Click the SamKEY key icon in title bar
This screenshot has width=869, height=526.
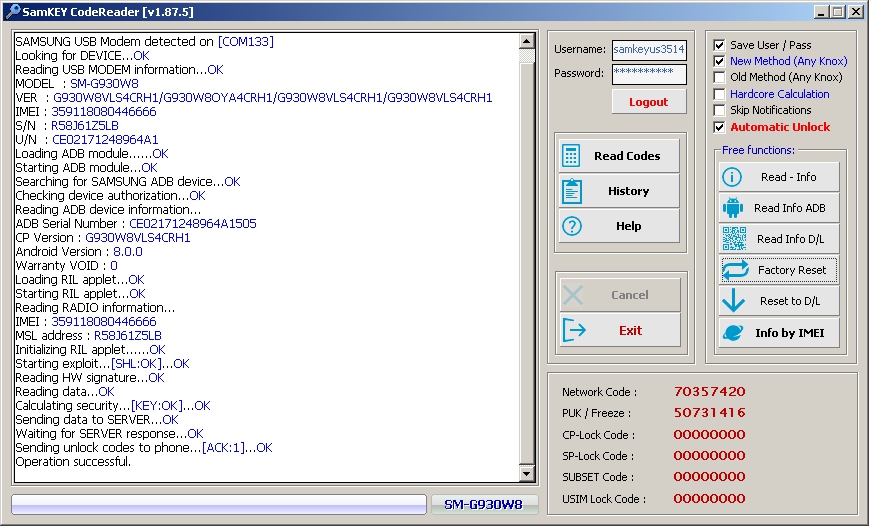click(x=12, y=11)
